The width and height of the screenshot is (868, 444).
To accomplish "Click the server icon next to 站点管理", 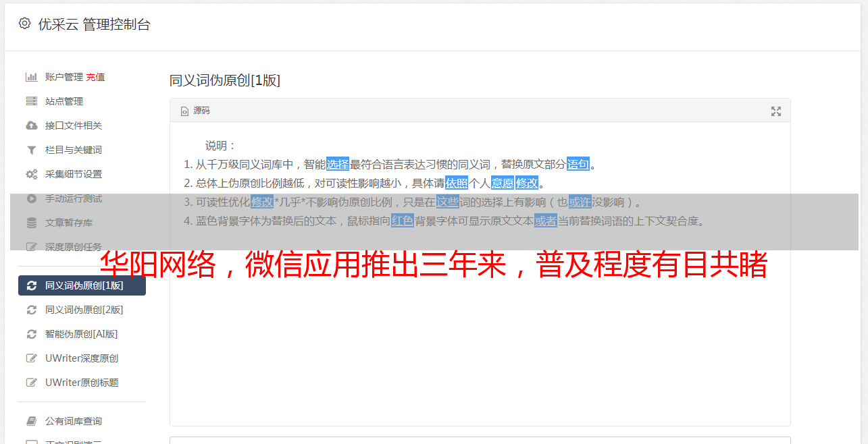I will click(31, 101).
